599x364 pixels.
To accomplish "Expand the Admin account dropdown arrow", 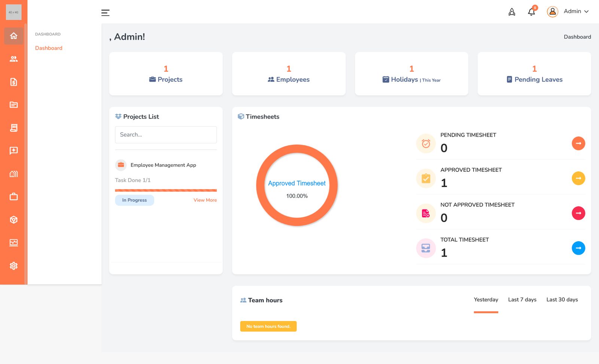I will pos(586,12).
